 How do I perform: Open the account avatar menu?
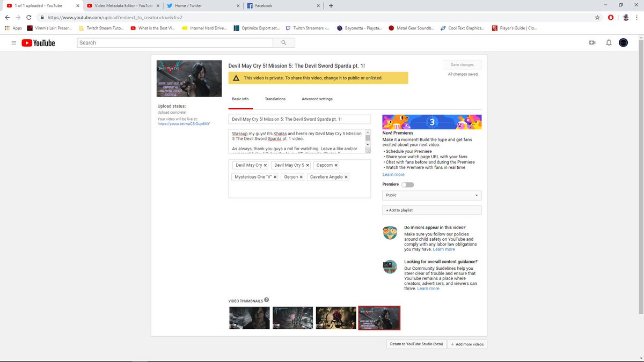[623, 43]
